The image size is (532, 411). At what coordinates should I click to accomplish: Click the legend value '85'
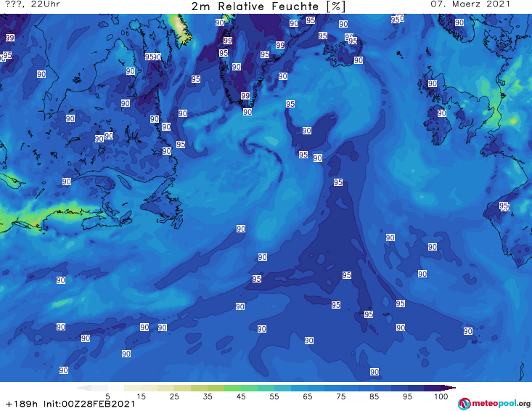374,396
